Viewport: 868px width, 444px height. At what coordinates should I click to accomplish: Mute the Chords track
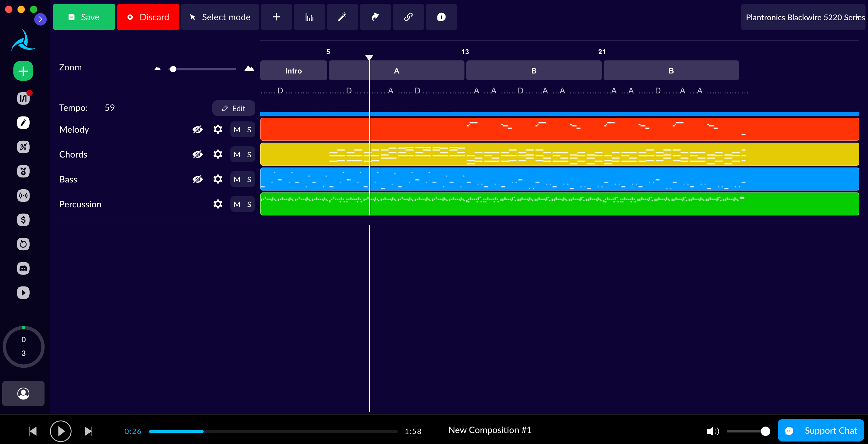(237, 155)
